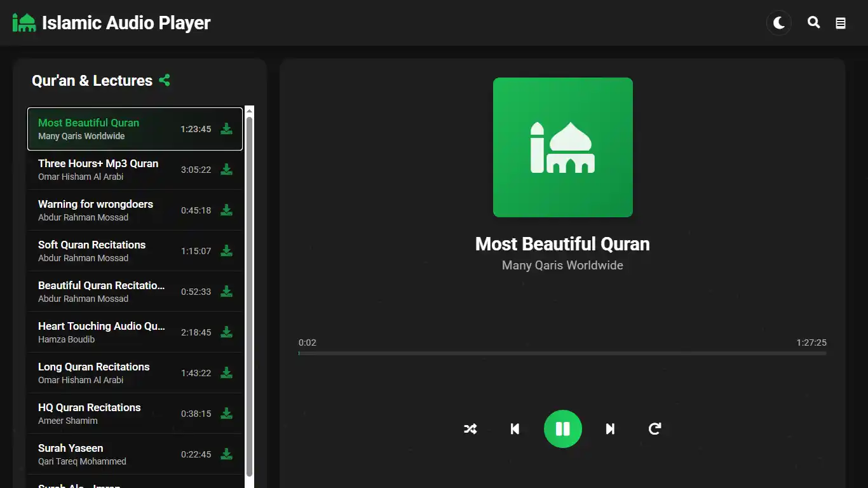This screenshot has height=488, width=868.
Task: Skip to next track
Action: coord(610,429)
